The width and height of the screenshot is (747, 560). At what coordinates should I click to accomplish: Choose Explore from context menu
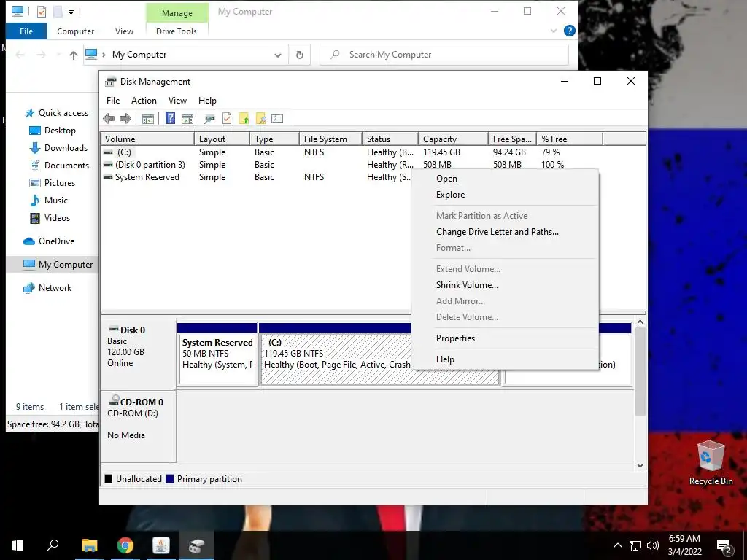click(505, 195)
